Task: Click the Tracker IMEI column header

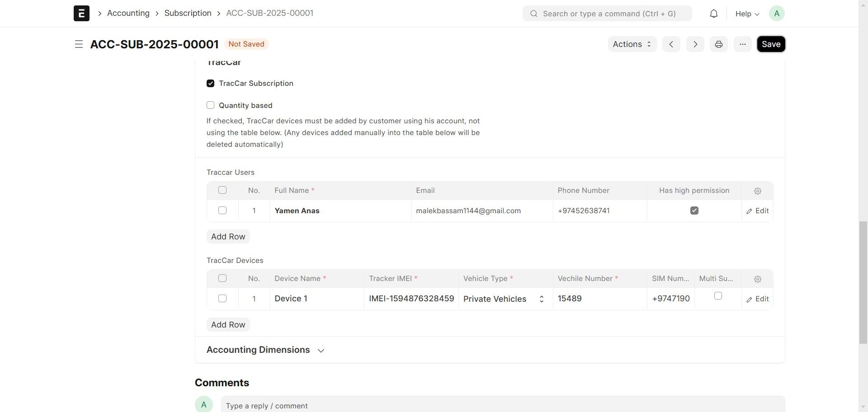Action: [411, 279]
